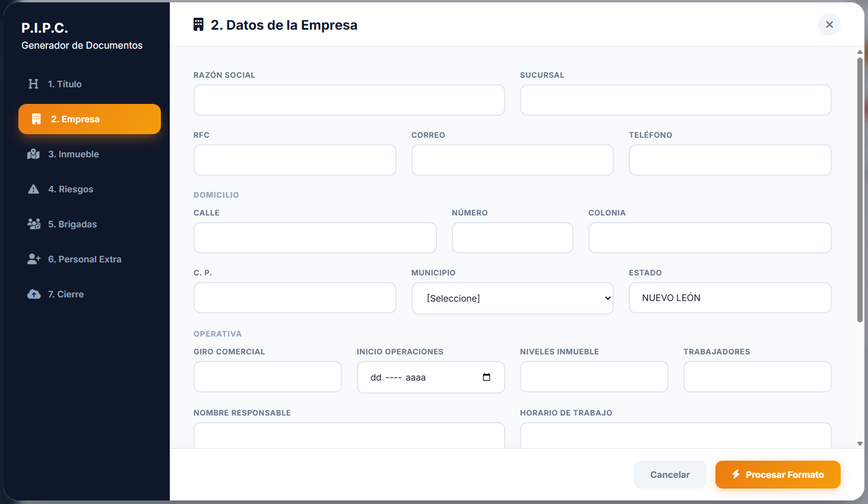Open the calendar picker in Inicio Operaciones
Screen dimensions: 868x504
pyautogui.click(x=487, y=377)
